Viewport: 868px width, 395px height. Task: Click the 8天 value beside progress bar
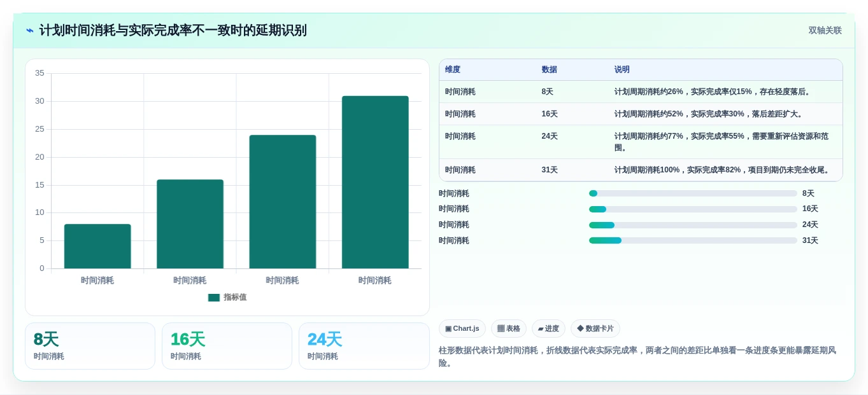(808, 193)
